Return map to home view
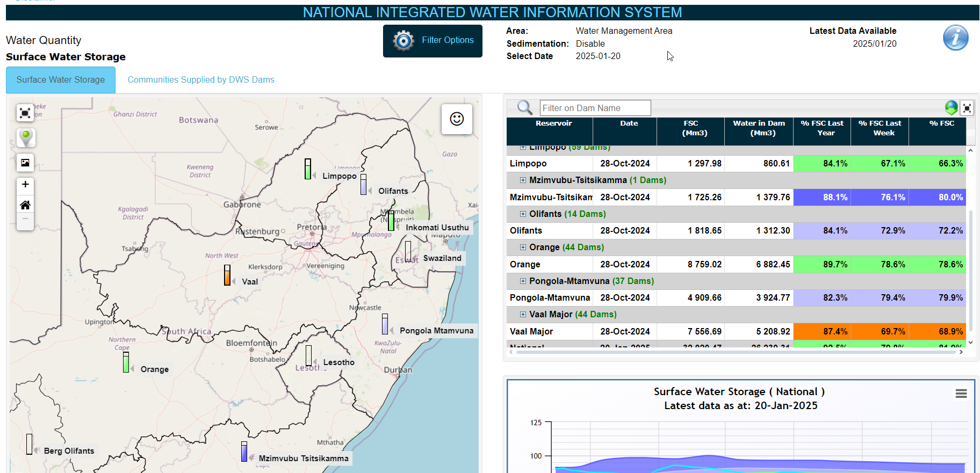Image resolution: width=980 pixels, height=473 pixels. click(x=25, y=205)
